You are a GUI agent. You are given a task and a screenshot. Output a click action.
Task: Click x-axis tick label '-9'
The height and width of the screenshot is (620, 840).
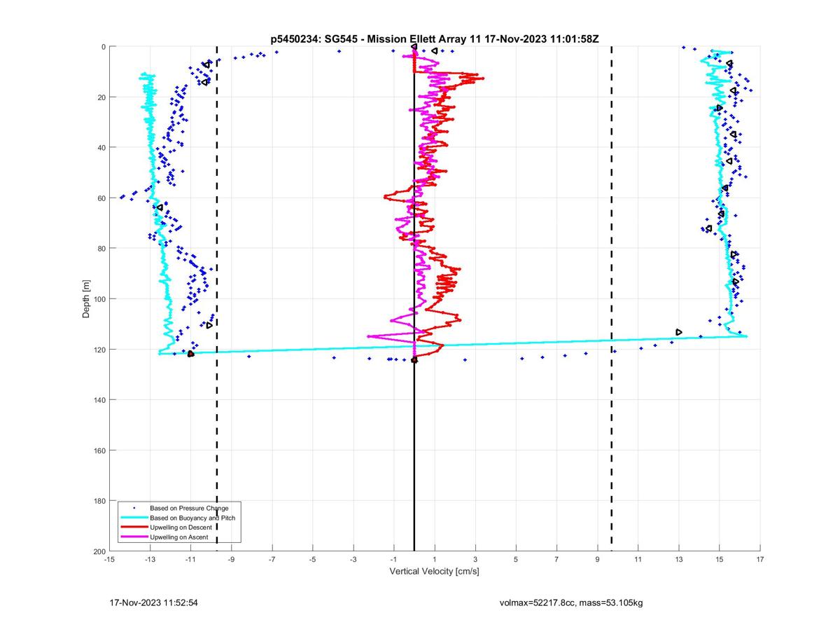tap(231, 560)
